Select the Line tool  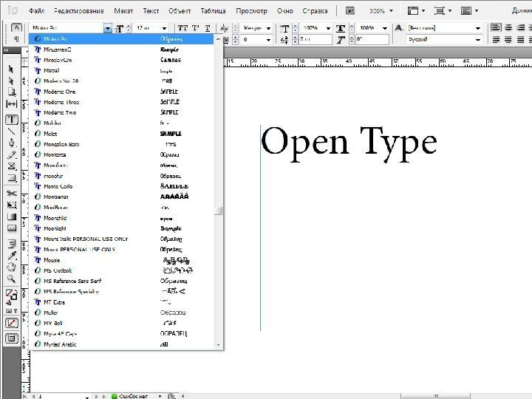[x=12, y=131]
